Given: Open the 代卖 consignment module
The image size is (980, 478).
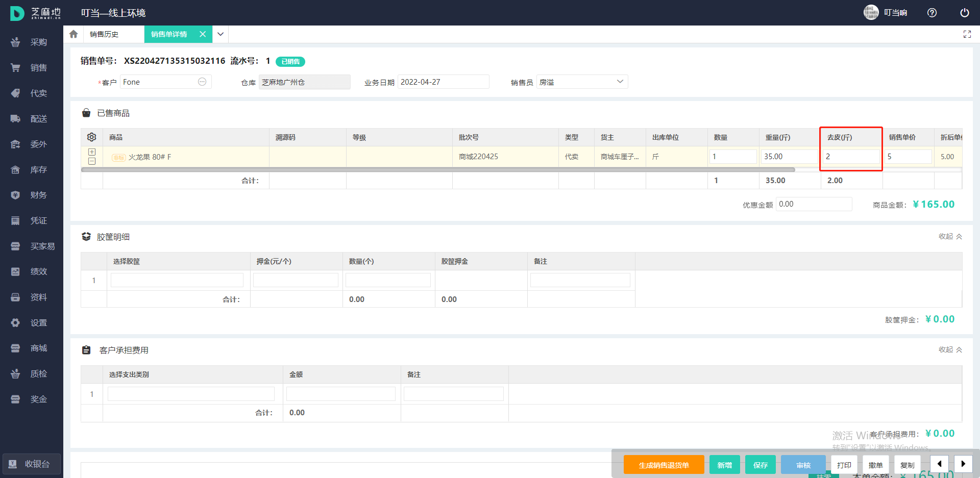Looking at the screenshot, I should [x=31, y=93].
